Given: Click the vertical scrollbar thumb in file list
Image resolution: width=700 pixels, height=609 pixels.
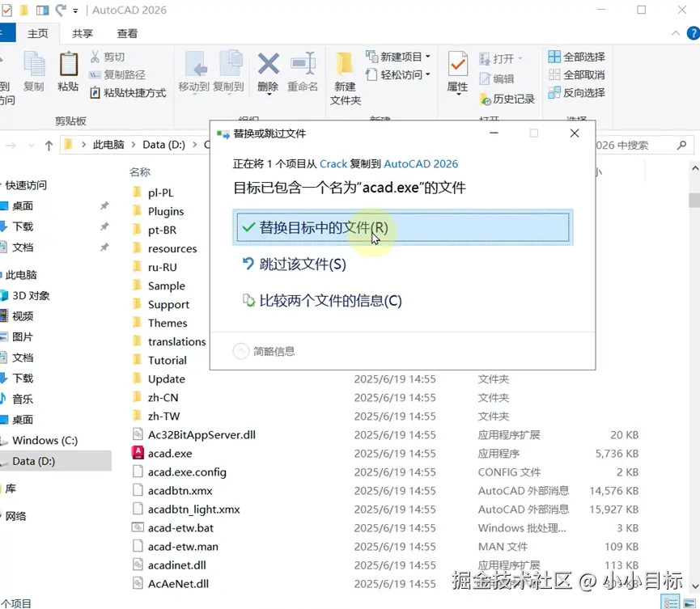Looking at the screenshot, I should click(694, 200).
